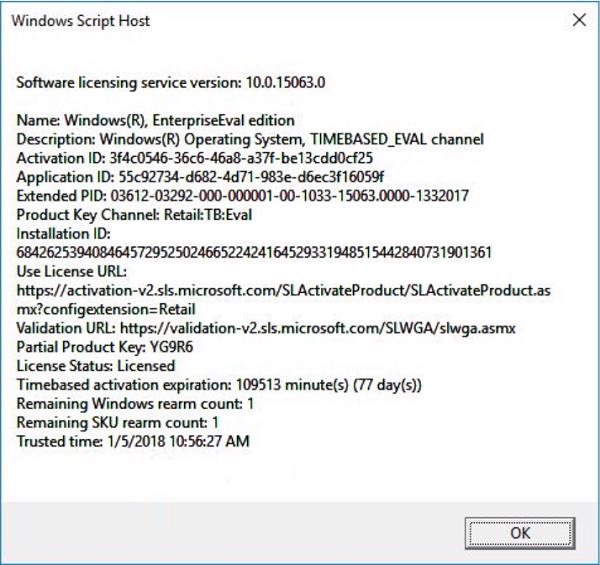The height and width of the screenshot is (565, 600).
Task: Close the Windows Script Host dialog
Action: pos(577,19)
